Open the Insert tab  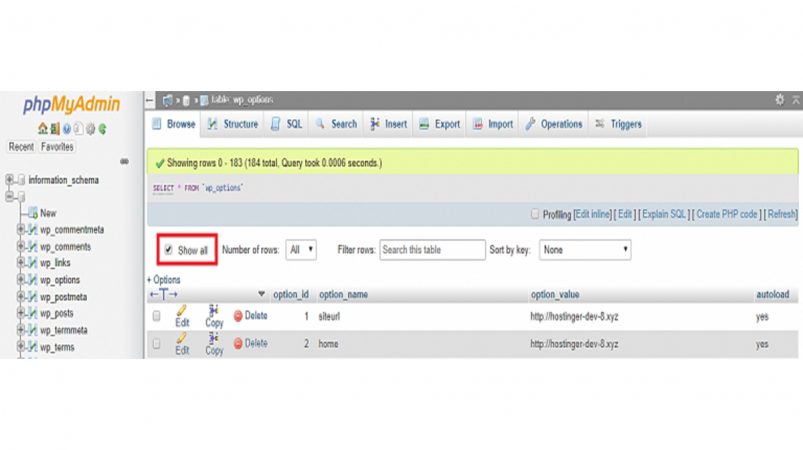(x=389, y=124)
